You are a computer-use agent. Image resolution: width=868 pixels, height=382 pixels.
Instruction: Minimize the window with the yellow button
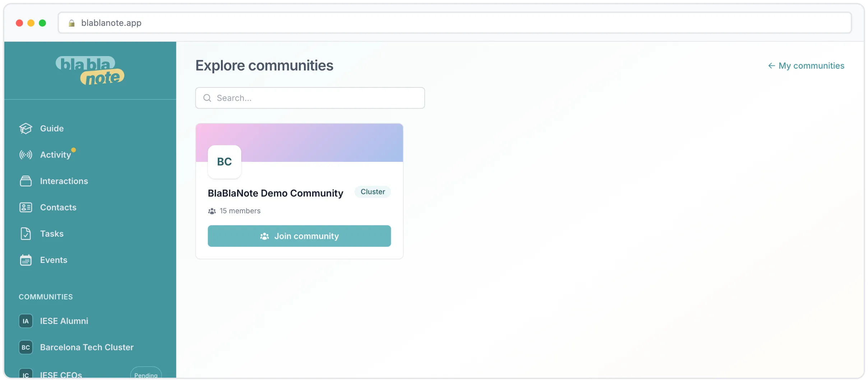coord(31,23)
